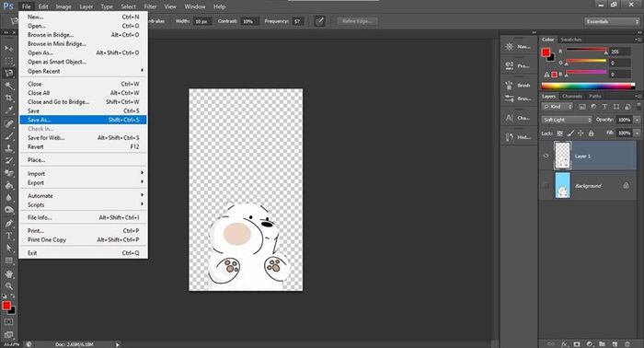Switch to the Channels tab

tap(571, 96)
